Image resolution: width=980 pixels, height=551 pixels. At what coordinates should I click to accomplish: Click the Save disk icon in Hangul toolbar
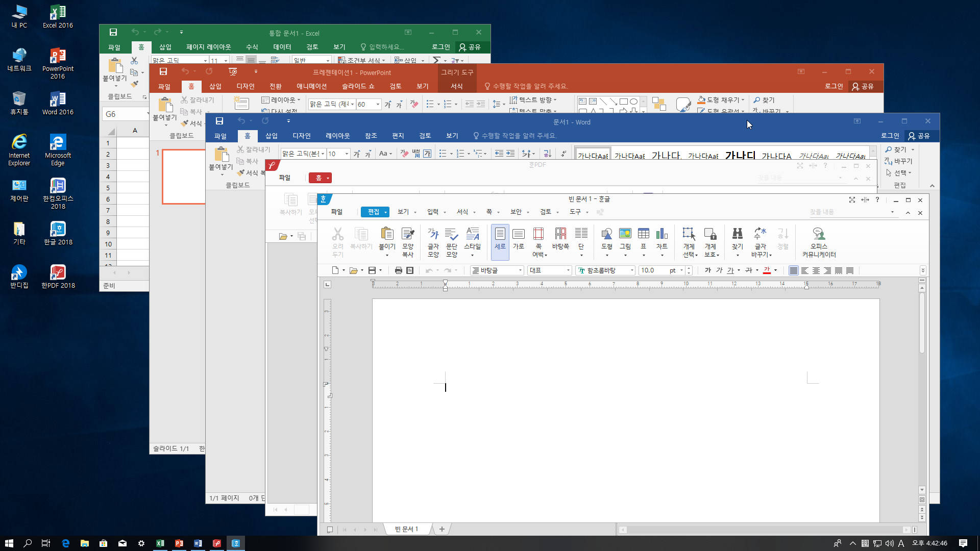(x=372, y=270)
